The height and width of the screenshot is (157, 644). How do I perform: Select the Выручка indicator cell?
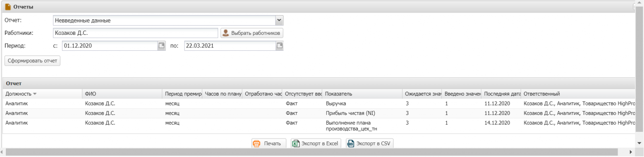point(362,103)
